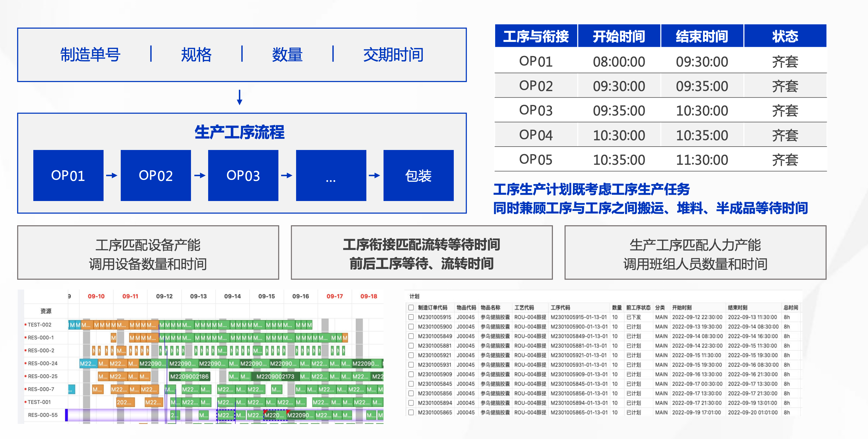The image size is (868, 439).
Task: Click the M2209002173 Gantt task bar
Action: pyautogui.click(x=275, y=376)
